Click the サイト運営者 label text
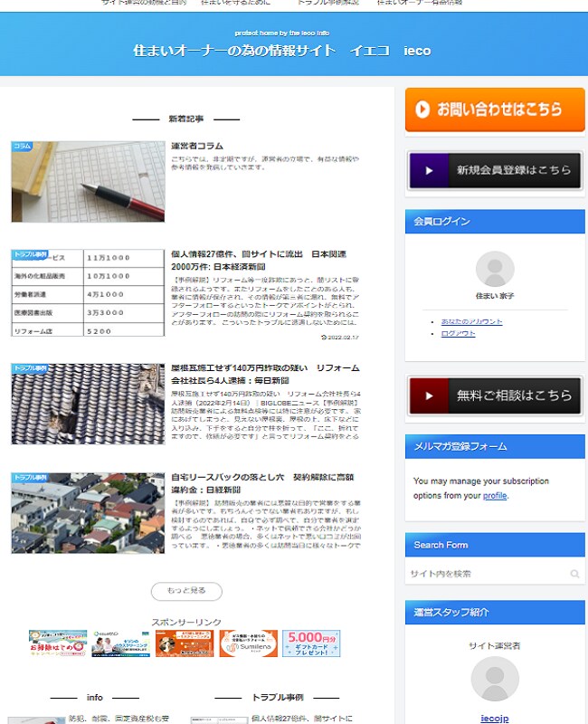The image size is (588, 724). (495, 646)
